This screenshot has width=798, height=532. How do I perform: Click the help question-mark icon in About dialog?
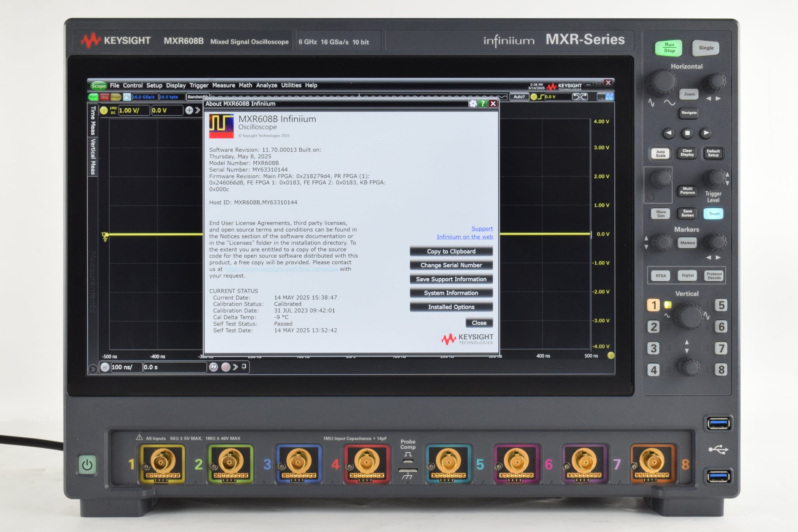(483, 104)
